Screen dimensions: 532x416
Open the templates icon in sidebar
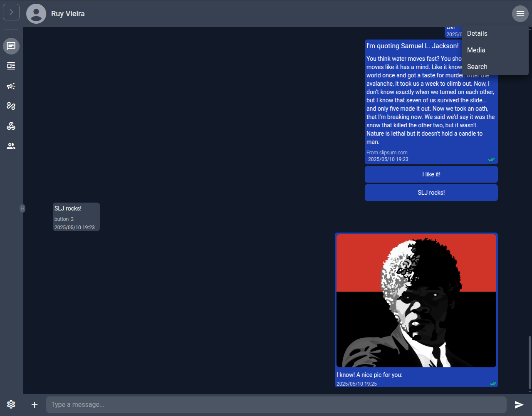point(11,66)
